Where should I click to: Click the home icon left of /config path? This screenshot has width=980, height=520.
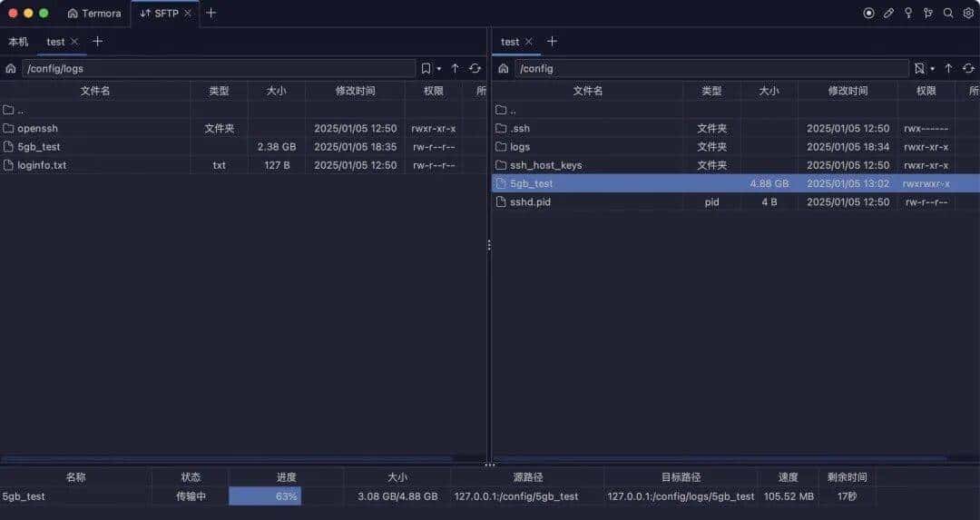503,69
